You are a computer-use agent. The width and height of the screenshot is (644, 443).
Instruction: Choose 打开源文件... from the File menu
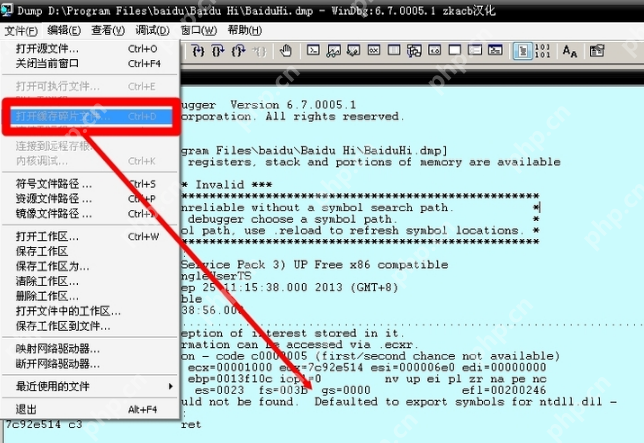(90, 48)
